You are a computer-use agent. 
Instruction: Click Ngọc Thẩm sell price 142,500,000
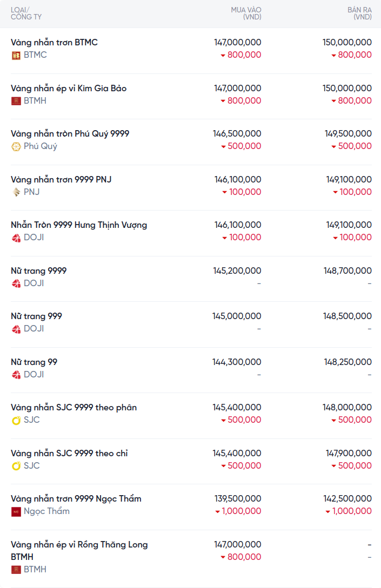pos(348,498)
